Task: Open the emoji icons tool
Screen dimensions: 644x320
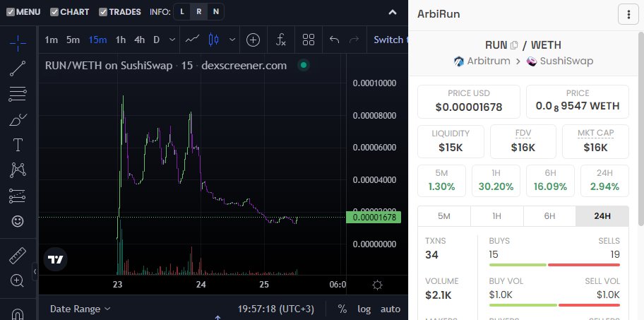Action: (x=18, y=221)
